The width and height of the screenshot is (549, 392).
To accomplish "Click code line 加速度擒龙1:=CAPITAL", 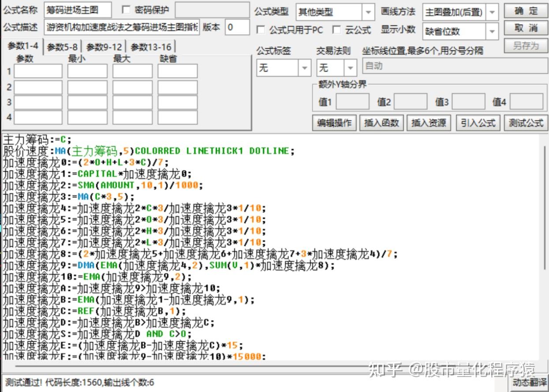I will pos(97,174).
